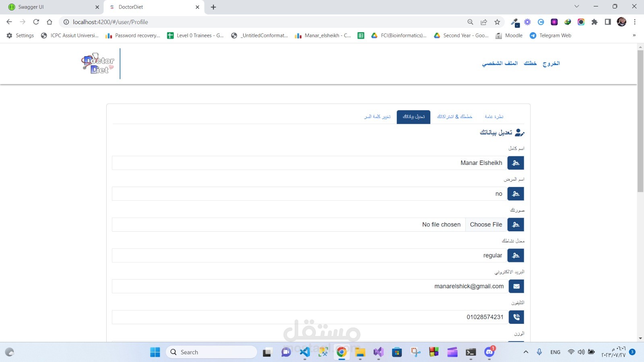
Task: Click the DoctorDiet logo
Action: (98, 64)
